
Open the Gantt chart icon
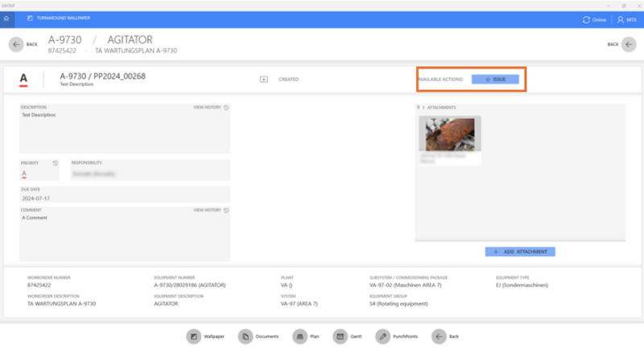point(340,336)
